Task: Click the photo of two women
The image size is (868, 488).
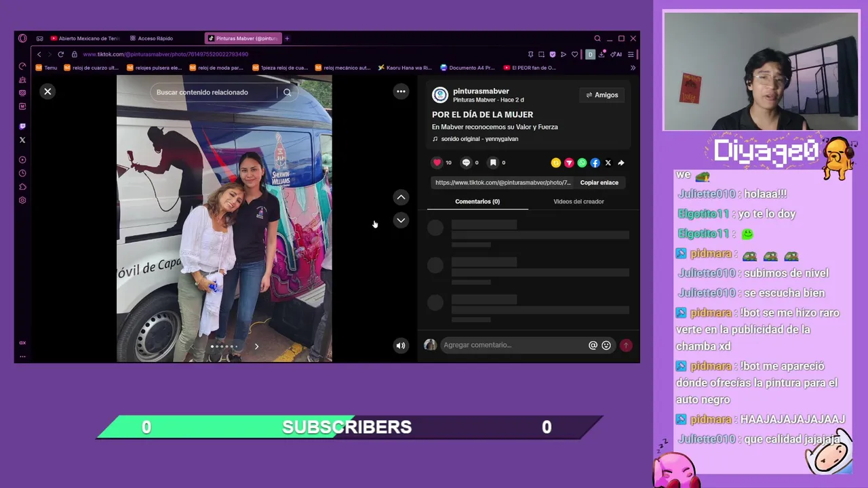Action: pos(224,218)
